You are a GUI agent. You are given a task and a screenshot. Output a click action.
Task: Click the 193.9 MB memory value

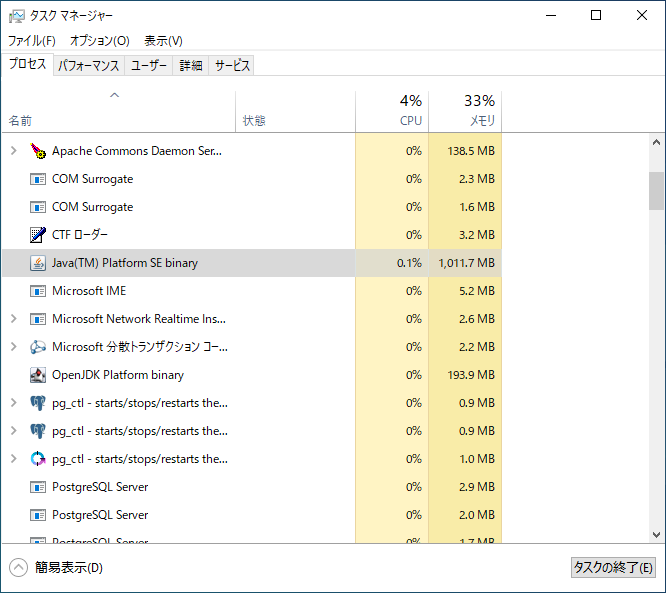(x=471, y=375)
